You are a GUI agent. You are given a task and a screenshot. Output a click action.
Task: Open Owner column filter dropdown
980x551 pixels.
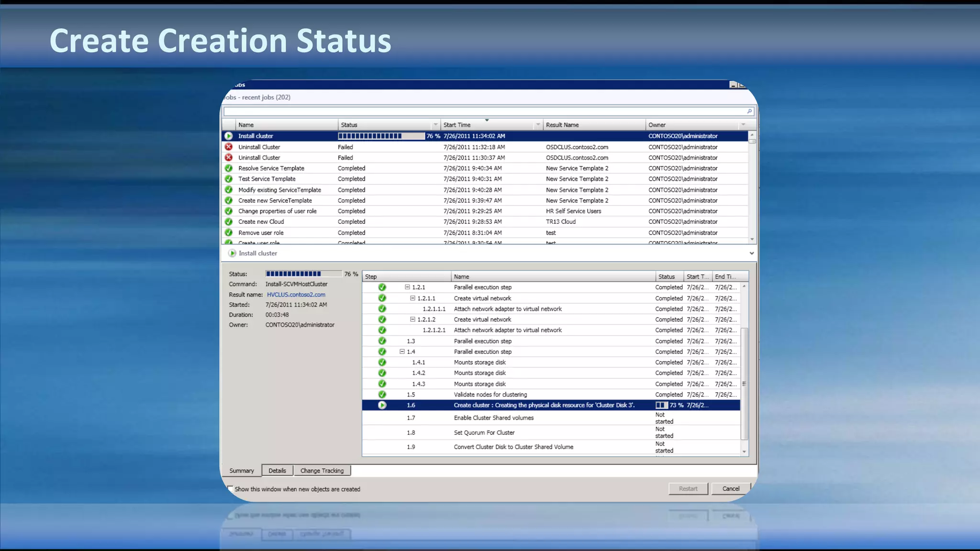(743, 125)
